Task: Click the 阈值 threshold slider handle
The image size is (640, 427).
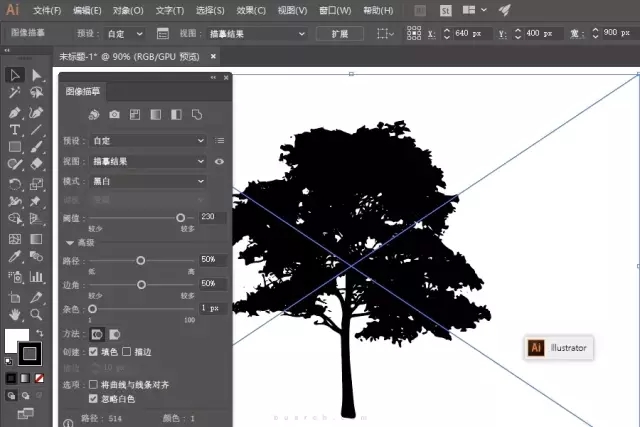Action: coord(181,217)
